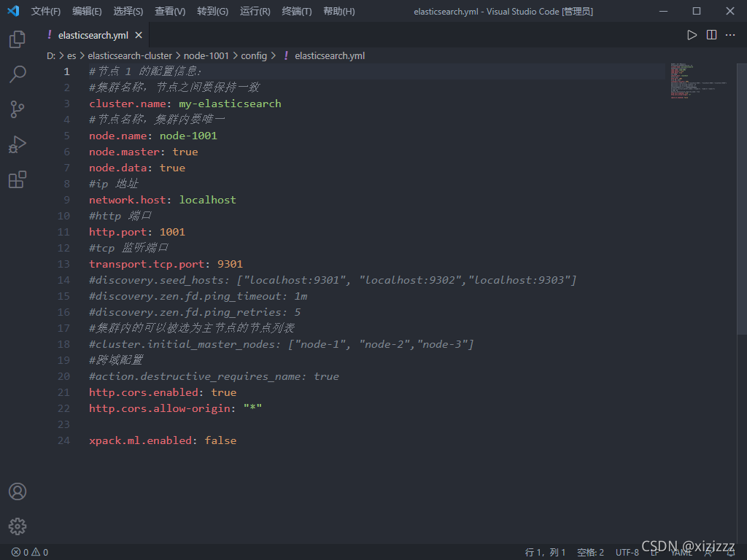Click on node.master key
Viewport: 747px width, 560px height.
click(124, 152)
